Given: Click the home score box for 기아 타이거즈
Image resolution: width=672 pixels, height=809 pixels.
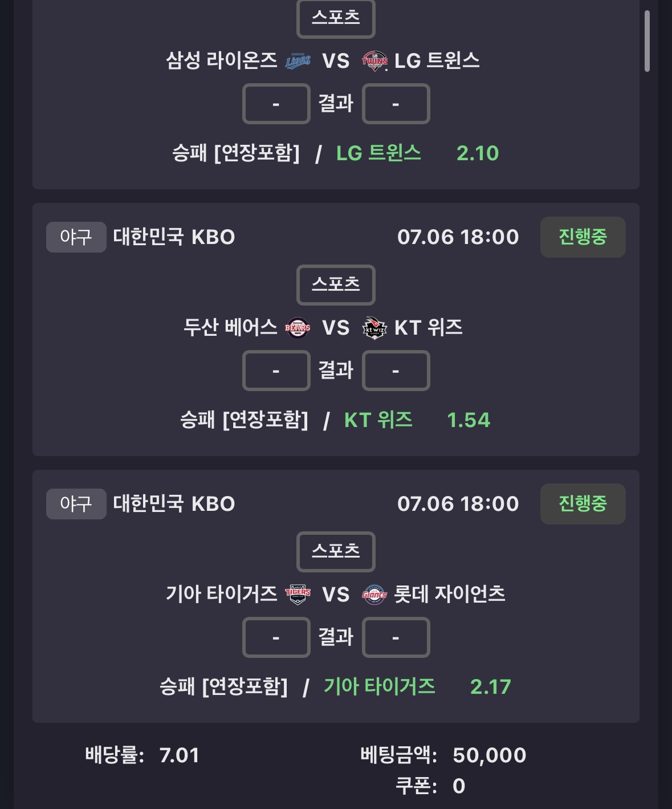Looking at the screenshot, I should point(276,637).
